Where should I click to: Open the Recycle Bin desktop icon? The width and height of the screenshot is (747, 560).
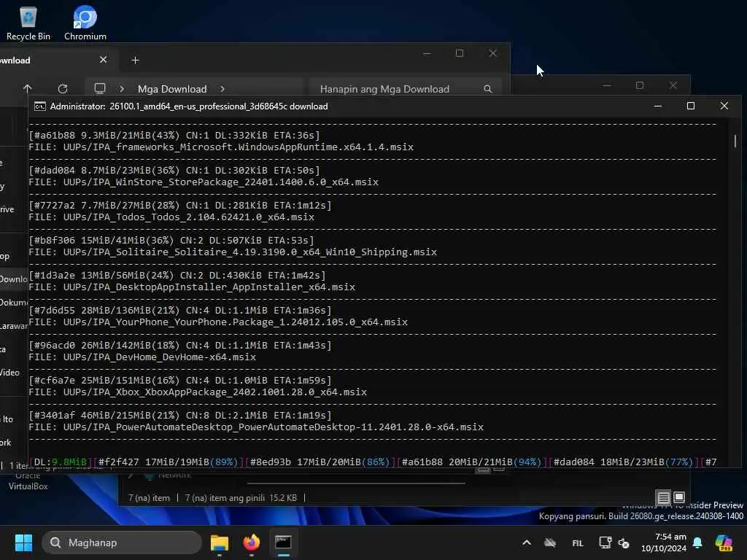tap(28, 23)
